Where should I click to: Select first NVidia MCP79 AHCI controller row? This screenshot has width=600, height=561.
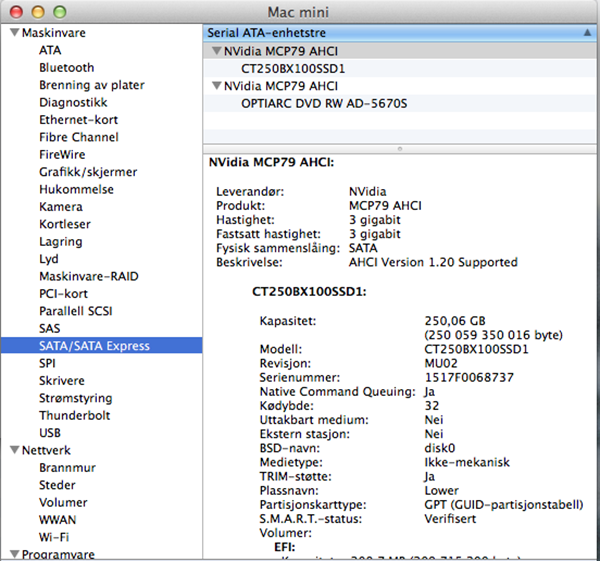click(x=399, y=51)
